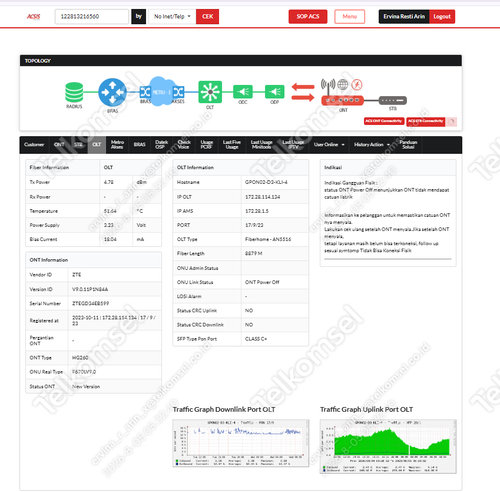
Task: Open the No Inet/Telp search type dropdown
Action: (172, 16)
